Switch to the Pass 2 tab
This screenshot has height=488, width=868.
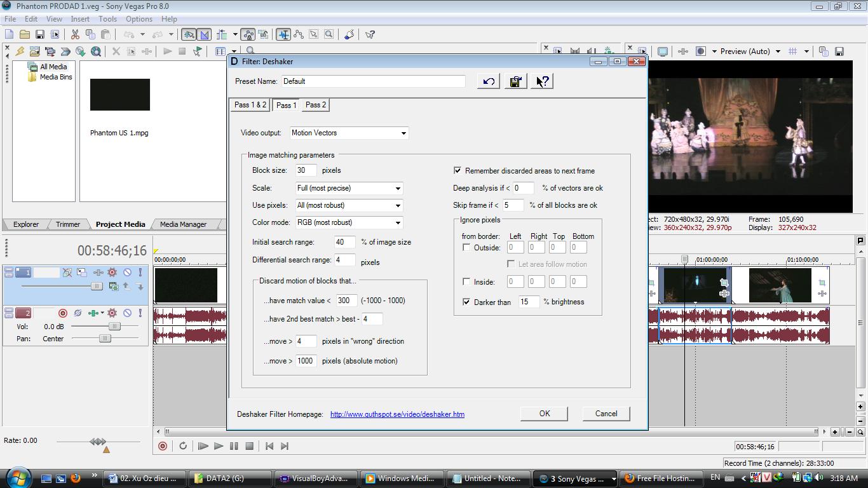pos(315,105)
